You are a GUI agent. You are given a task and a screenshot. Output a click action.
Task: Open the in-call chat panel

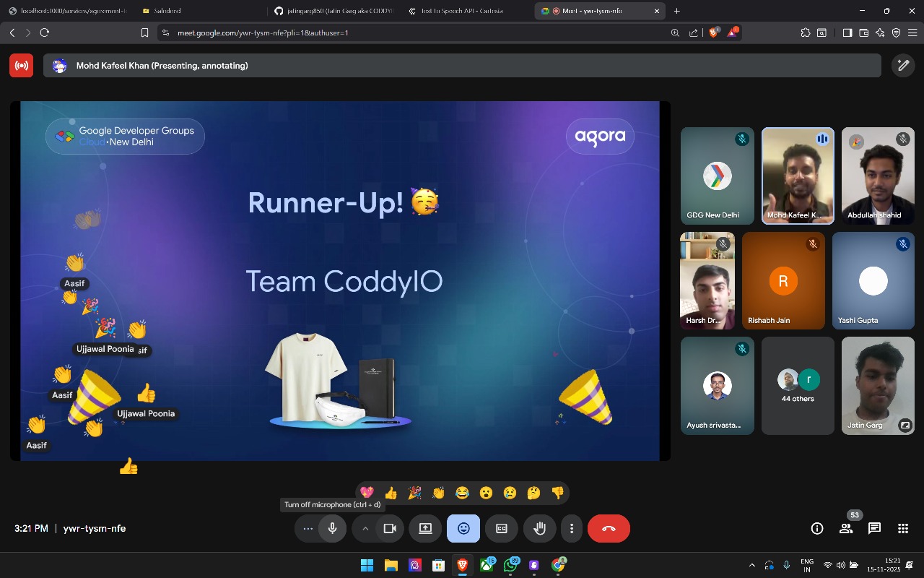click(x=874, y=528)
